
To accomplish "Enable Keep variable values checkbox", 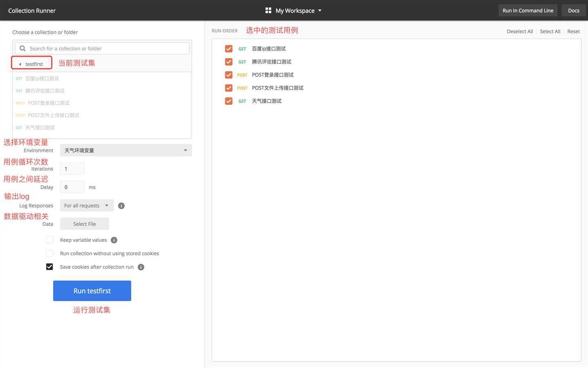I will [49, 240].
